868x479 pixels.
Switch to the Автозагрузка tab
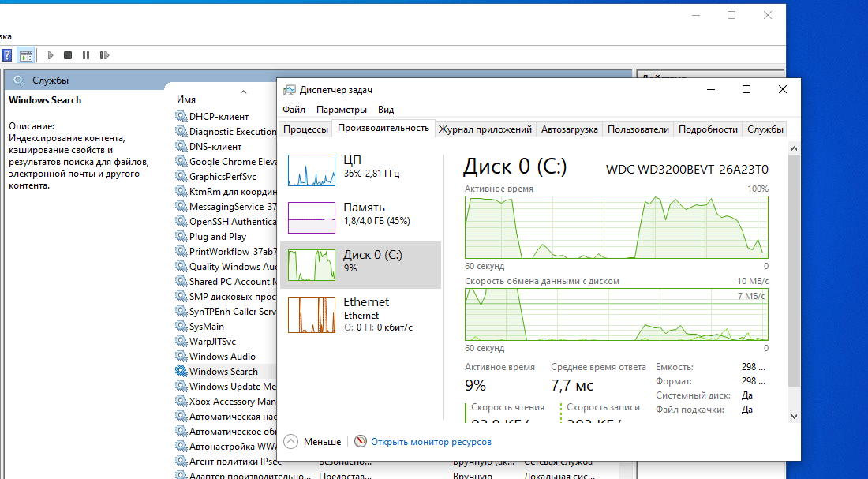pos(569,129)
